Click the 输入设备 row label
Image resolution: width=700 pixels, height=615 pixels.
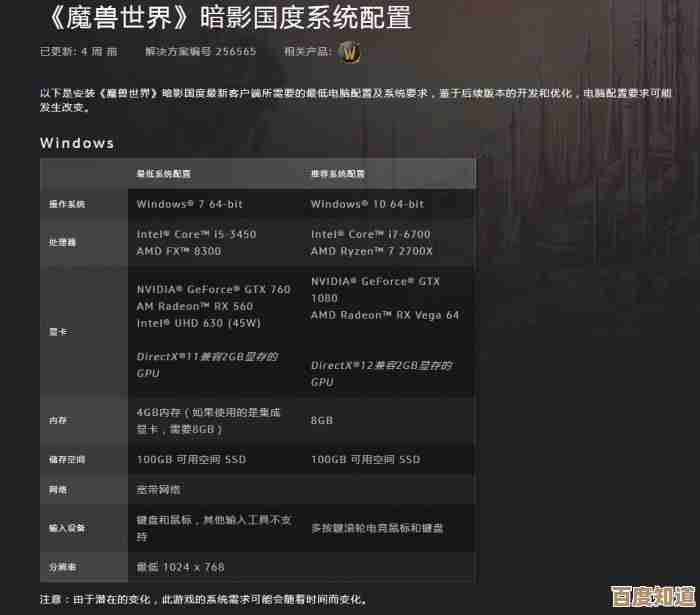pos(67,528)
